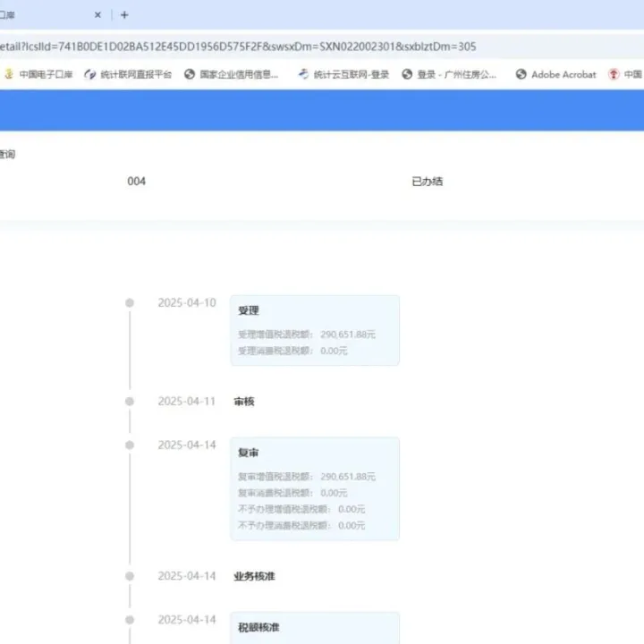Select the date next to 税额核准
Screen dimensions: 644x644
[187, 620]
